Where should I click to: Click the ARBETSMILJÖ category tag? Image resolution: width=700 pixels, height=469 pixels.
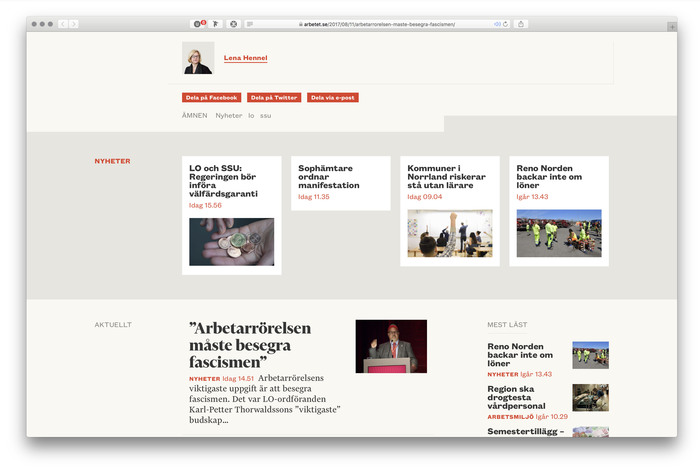(510, 417)
